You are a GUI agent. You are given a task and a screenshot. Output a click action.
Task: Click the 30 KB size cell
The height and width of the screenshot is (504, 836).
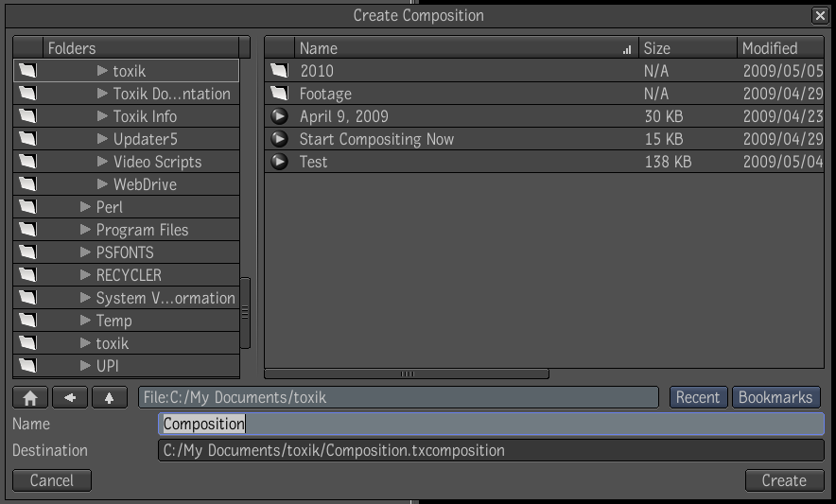664,116
